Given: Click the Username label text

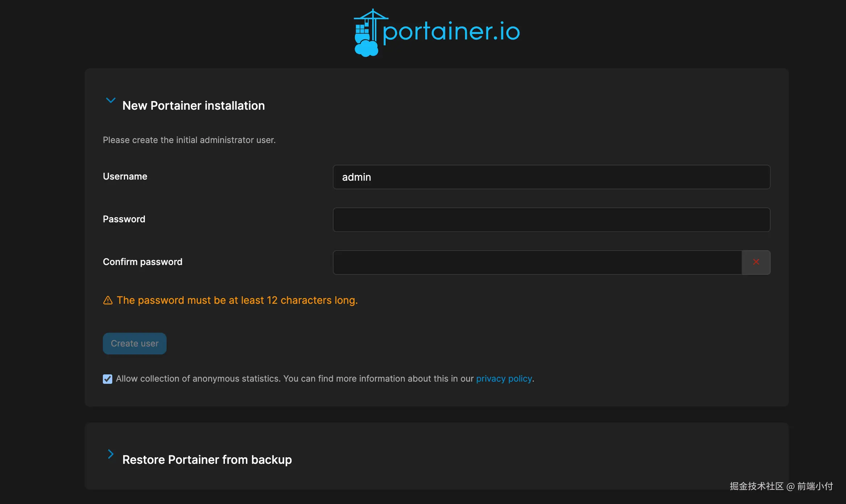Looking at the screenshot, I should tap(125, 176).
